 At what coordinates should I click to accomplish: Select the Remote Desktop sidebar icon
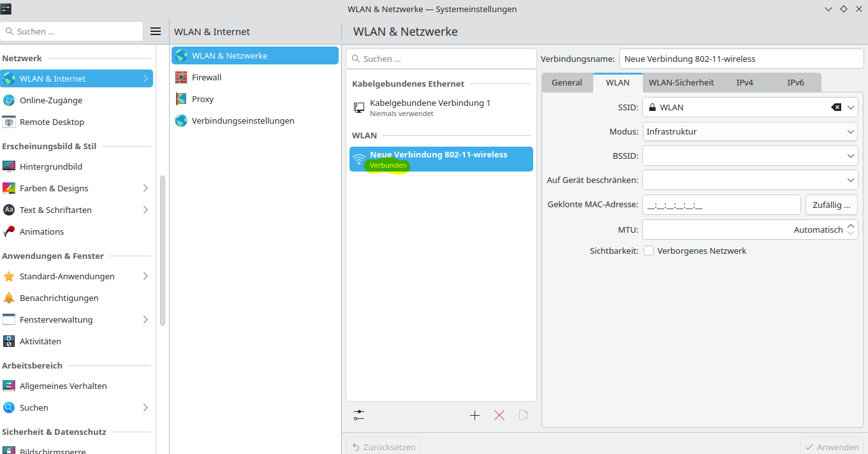pyautogui.click(x=10, y=122)
